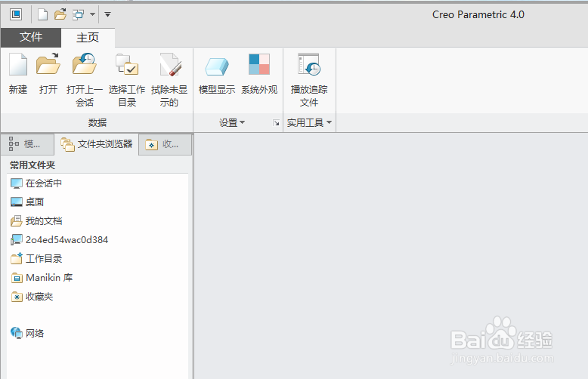Click Play Trail File (播放追踪文件) icon
This screenshot has height=379, width=588.
[308, 64]
